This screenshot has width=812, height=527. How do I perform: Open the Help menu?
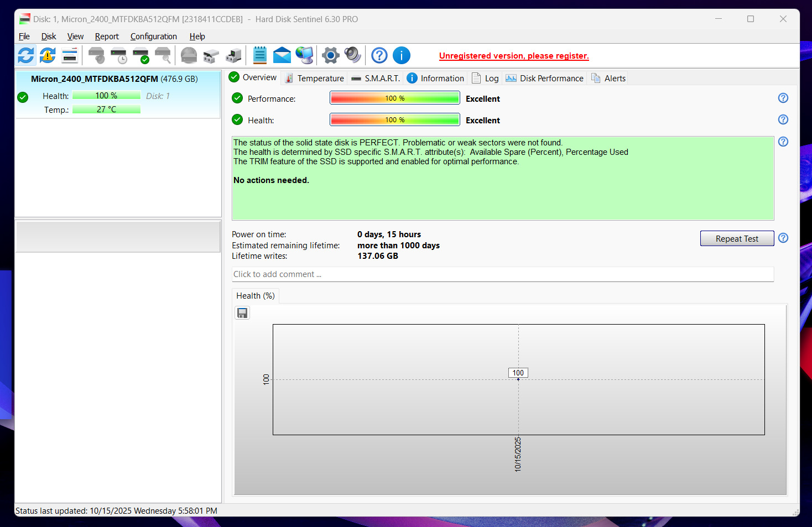click(197, 36)
